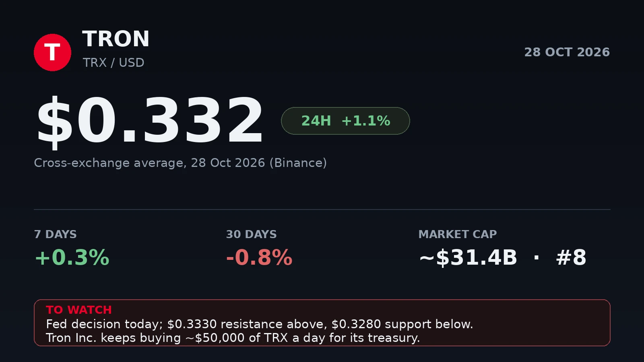The height and width of the screenshot is (362, 644).
Task: Click the cross-exchange average source caption
Action: tap(180, 163)
